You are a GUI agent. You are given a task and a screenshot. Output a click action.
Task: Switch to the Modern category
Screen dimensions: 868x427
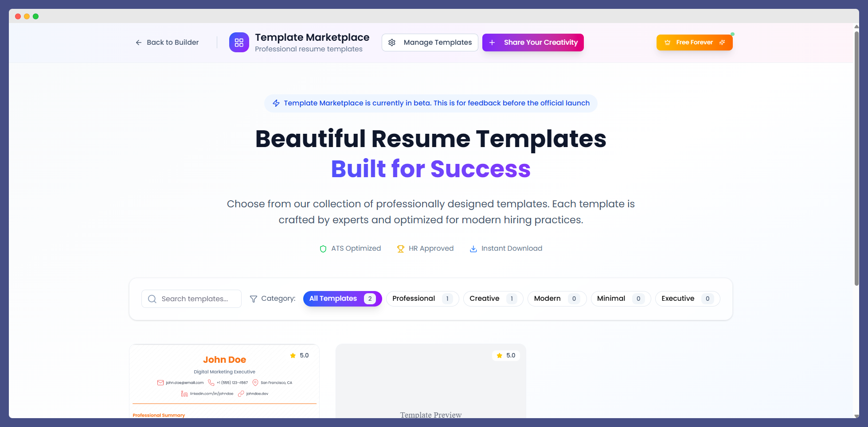(556, 299)
